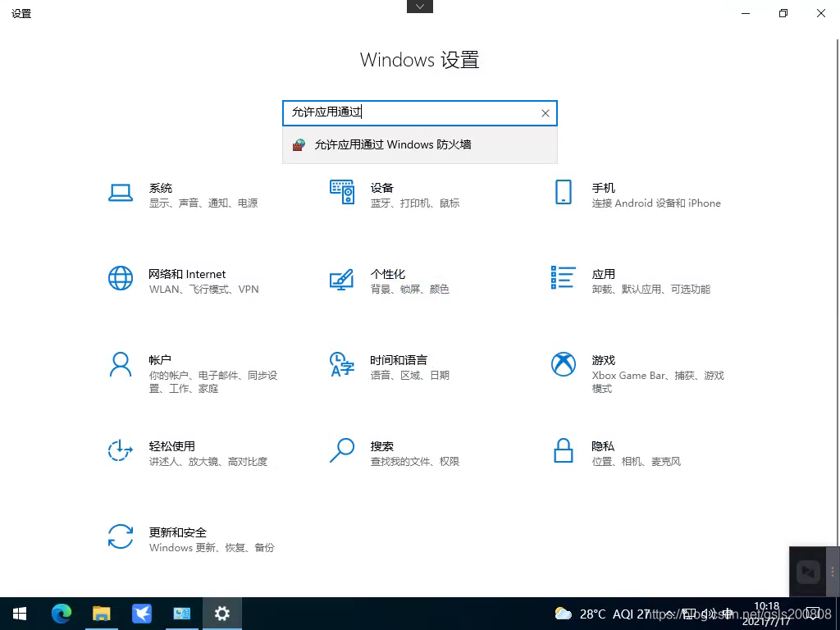Open the 游戏 Xbox icon
The image size is (840, 630).
point(563,364)
